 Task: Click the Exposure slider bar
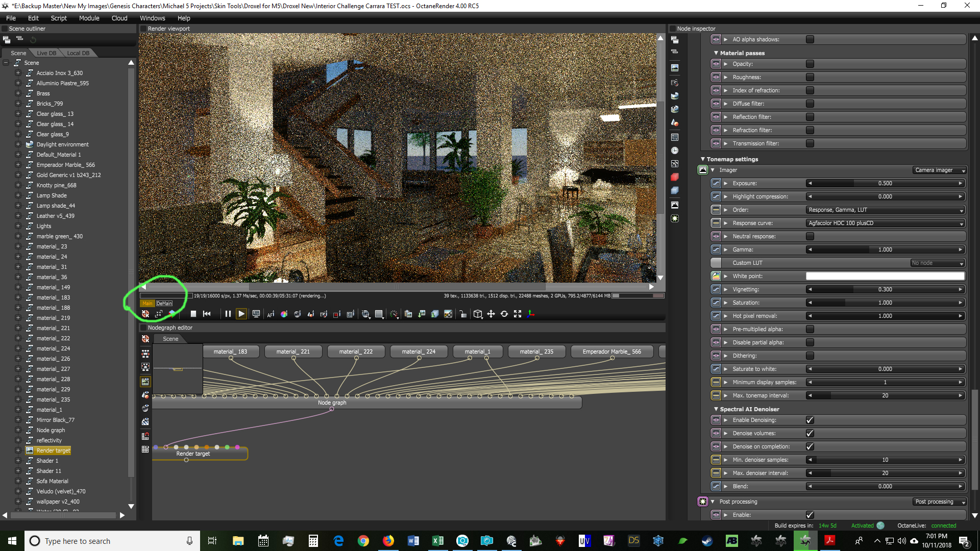pyautogui.click(x=885, y=183)
